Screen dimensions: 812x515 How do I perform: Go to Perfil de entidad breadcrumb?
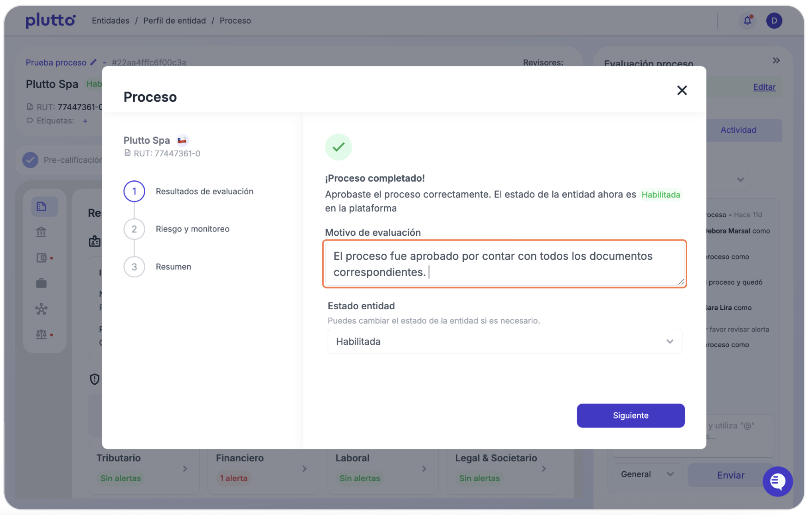[x=174, y=21]
